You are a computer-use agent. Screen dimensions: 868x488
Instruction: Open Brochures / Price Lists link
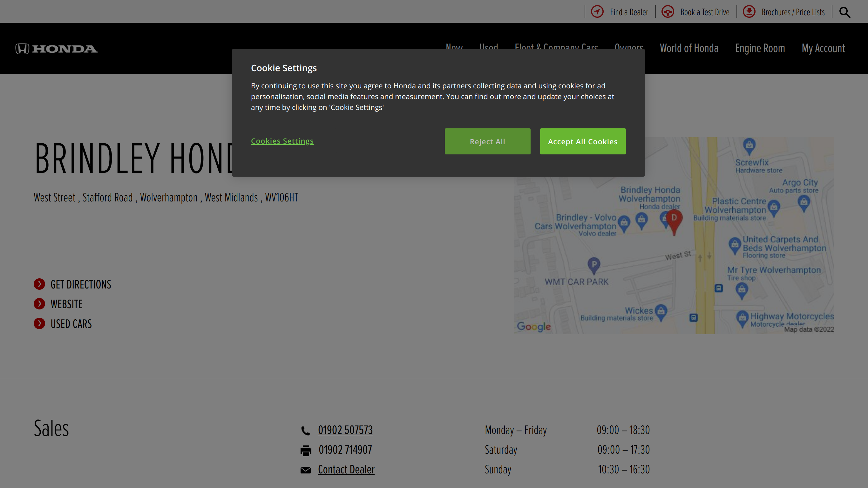click(x=793, y=12)
